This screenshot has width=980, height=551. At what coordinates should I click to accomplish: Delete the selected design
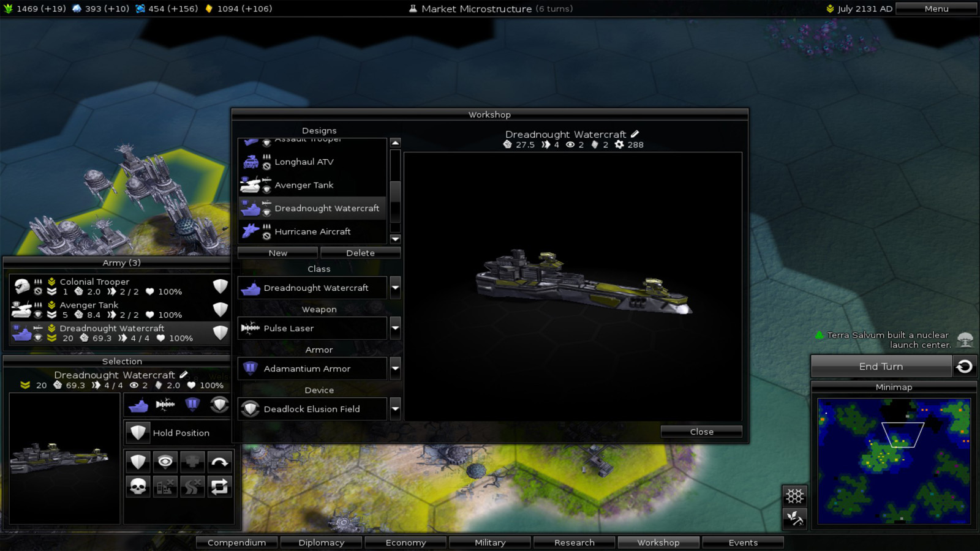(360, 253)
